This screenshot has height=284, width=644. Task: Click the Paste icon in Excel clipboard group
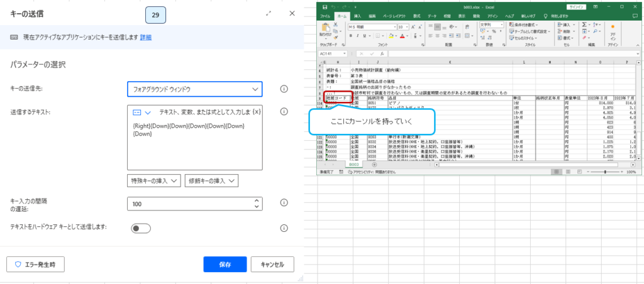326,28
